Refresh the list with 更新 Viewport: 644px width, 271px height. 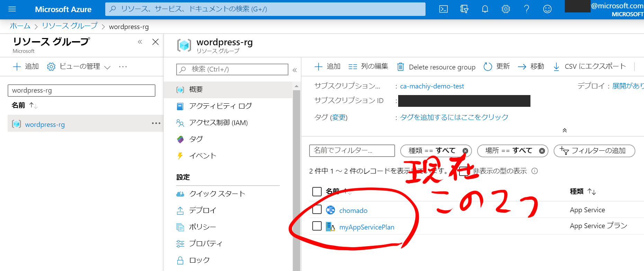pyautogui.click(x=497, y=66)
